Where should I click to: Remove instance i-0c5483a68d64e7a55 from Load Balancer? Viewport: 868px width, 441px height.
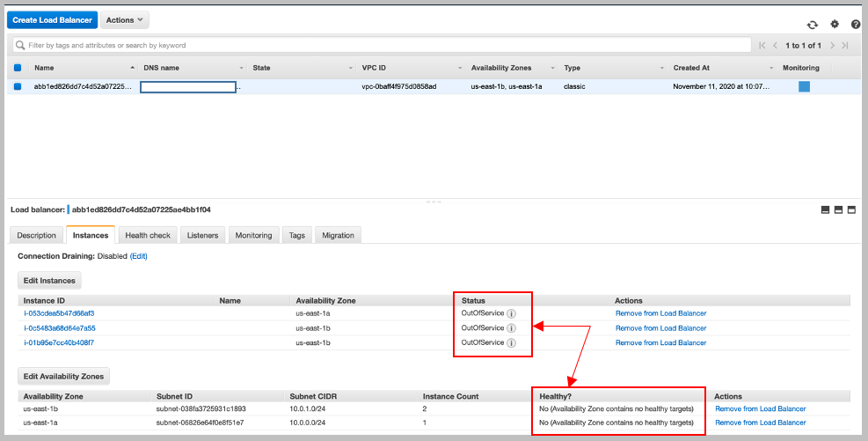(x=660, y=328)
